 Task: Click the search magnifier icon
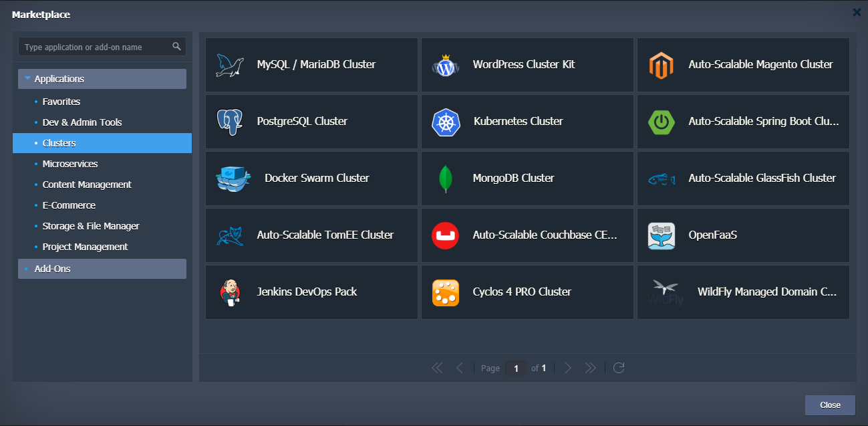click(176, 47)
